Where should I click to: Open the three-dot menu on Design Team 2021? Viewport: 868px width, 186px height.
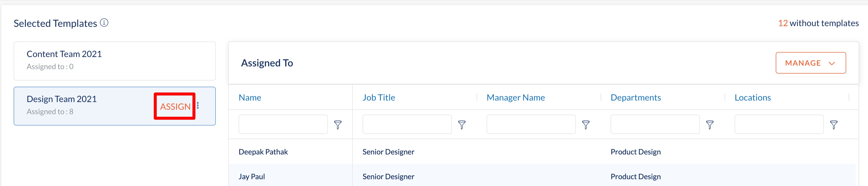[x=198, y=106]
